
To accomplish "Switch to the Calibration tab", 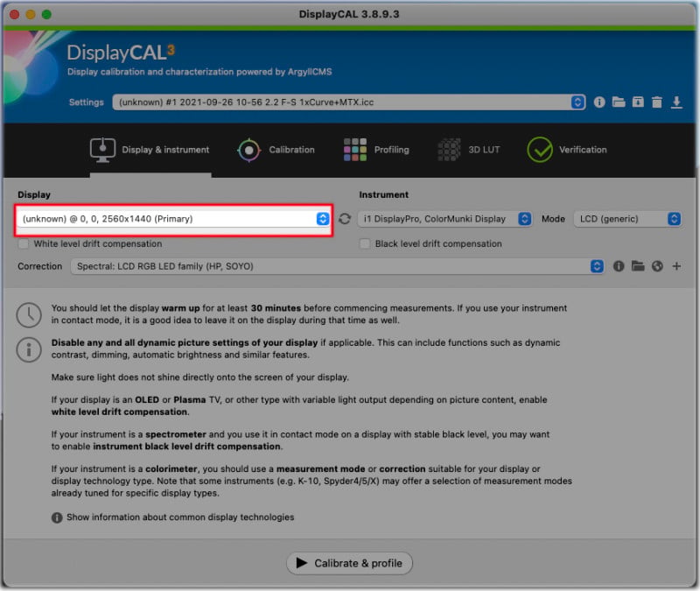I will click(276, 150).
